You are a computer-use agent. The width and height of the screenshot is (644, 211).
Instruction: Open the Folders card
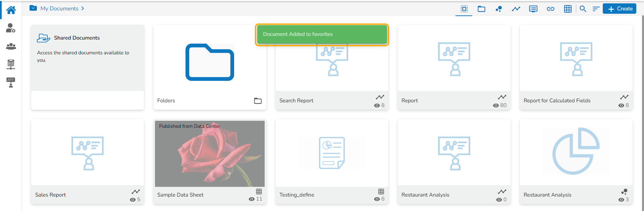tap(210, 67)
